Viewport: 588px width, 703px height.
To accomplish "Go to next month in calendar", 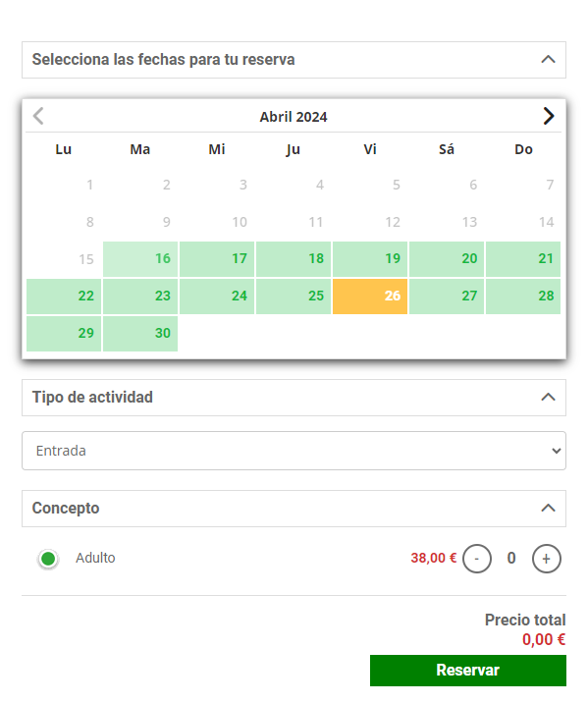I will tap(549, 116).
